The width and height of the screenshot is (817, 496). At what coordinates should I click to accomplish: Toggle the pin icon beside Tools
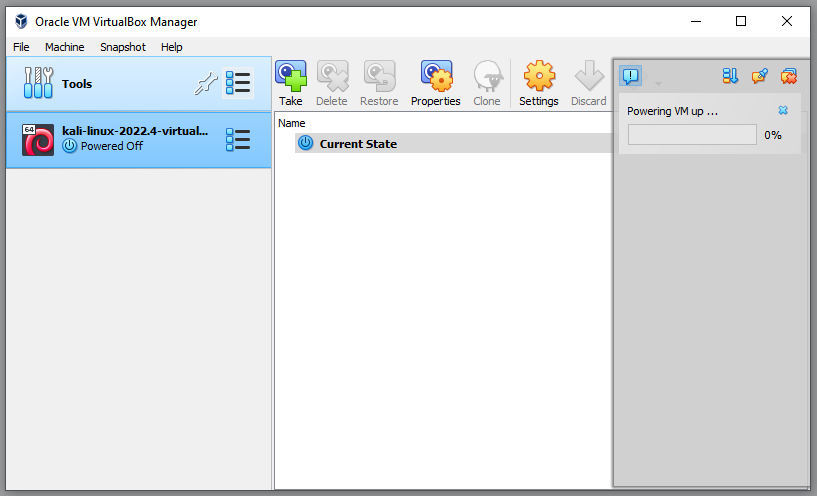(x=205, y=85)
